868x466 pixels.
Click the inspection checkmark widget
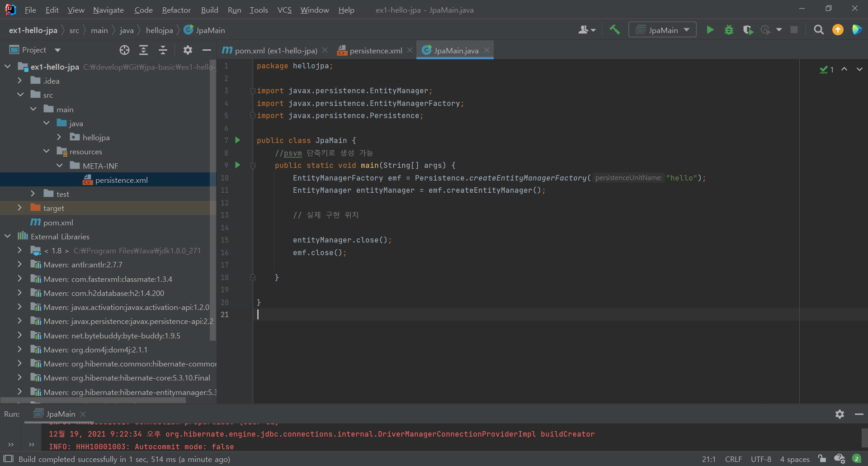827,70
